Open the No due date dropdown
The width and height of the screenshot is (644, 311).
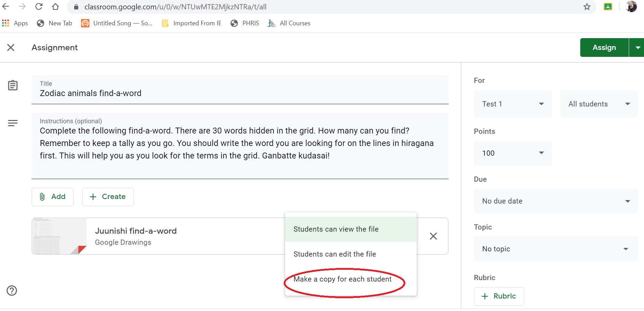556,201
